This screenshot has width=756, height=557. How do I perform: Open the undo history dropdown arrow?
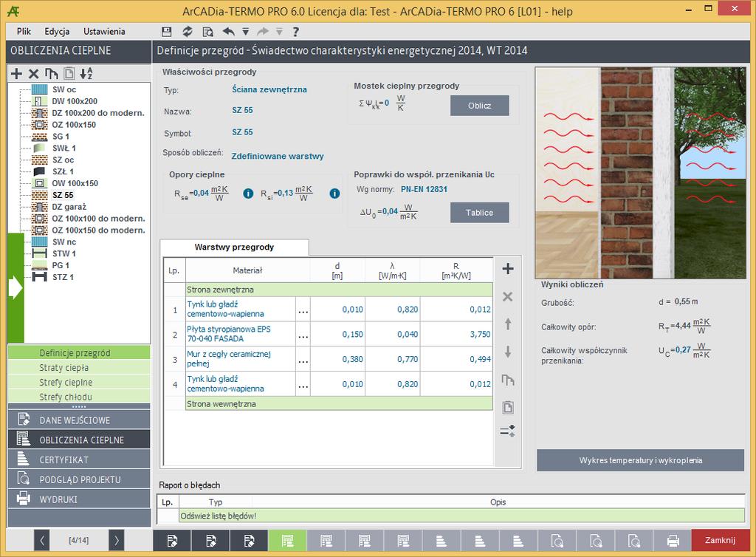[245, 32]
